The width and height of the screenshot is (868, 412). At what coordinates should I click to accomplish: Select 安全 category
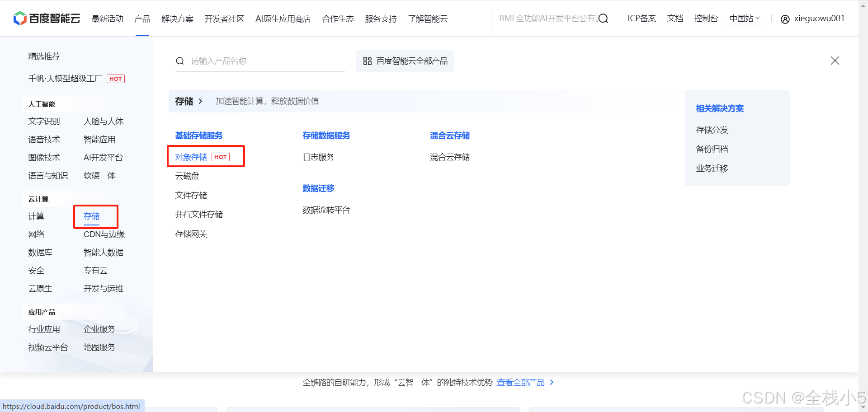36,271
